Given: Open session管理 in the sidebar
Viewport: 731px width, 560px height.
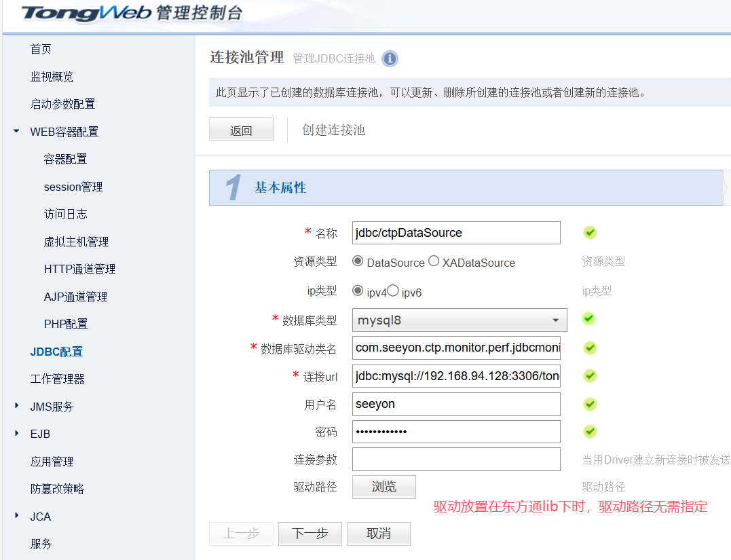Looking at the screenshot, I should (73, 187).
